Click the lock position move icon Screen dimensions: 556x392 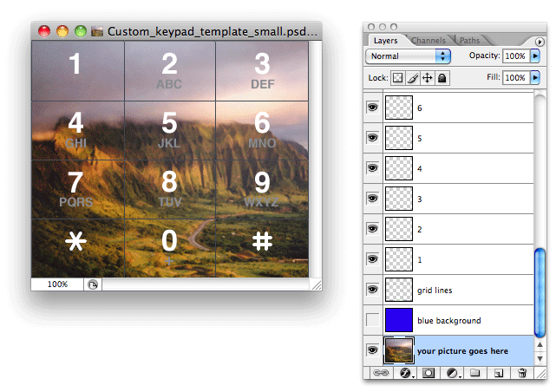point(428,78)
